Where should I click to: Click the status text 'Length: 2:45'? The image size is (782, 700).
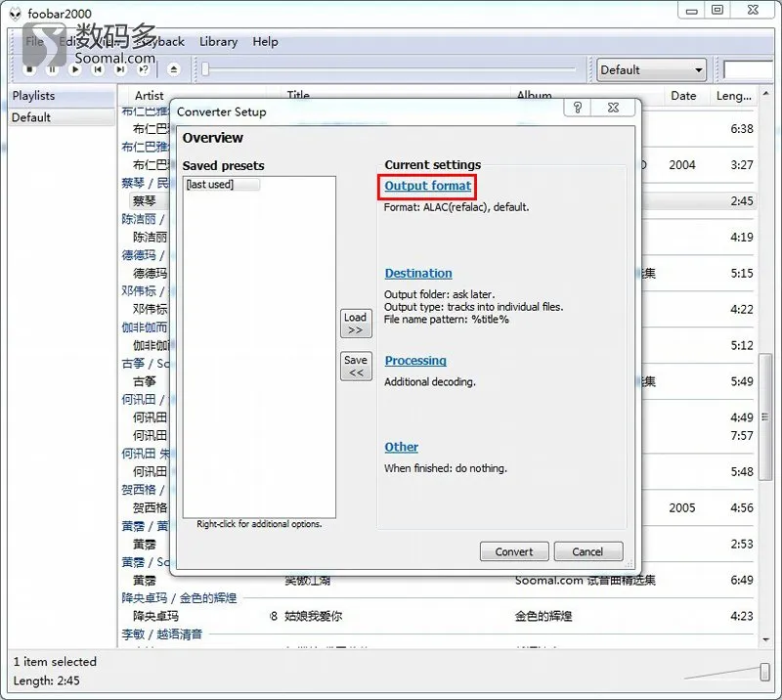(x=46, y=680)
